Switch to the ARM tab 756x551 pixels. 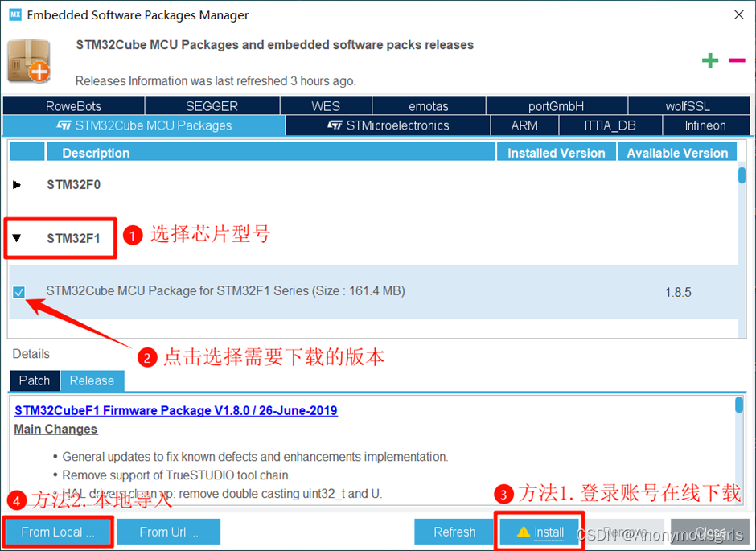524,125
